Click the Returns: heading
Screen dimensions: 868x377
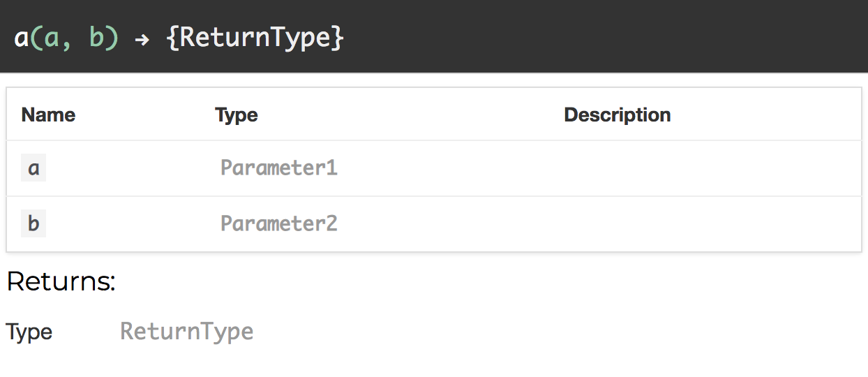(61, 281)
